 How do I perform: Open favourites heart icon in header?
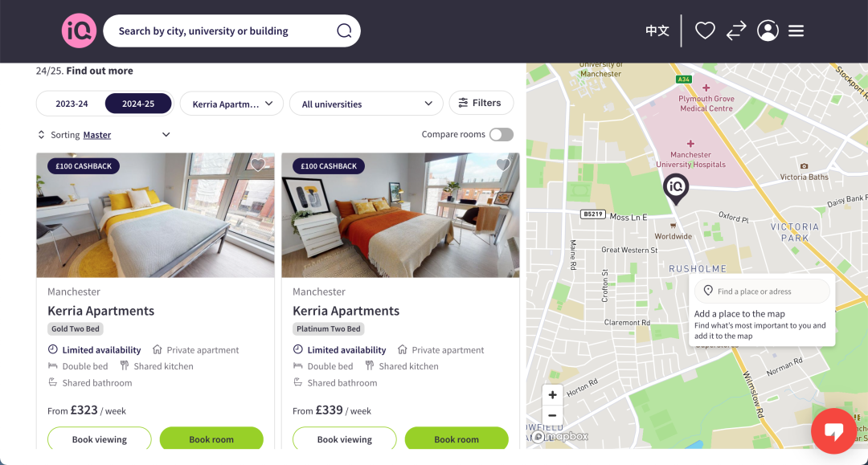[705, 31]
